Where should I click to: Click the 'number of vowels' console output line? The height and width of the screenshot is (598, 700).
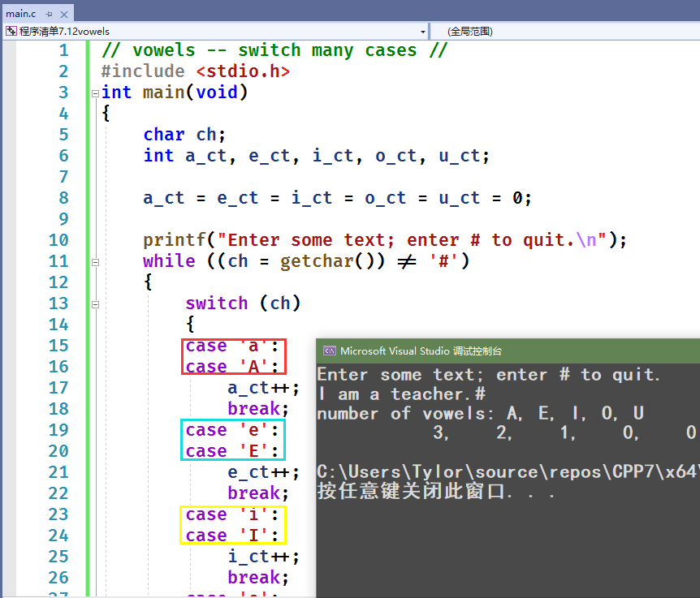click(481, 413)
